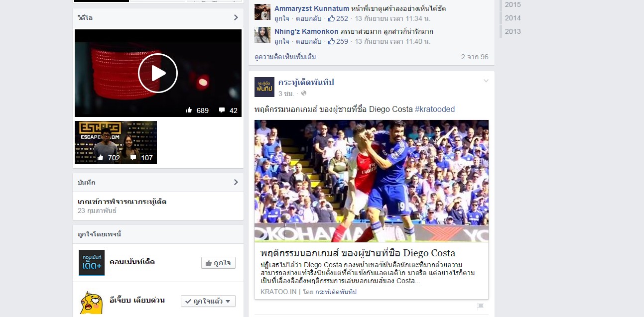The width and height of the screenshot is (644, 317).
Task: Open timestamp 13 กันยายน เวลา 11:40 น.
Action: [x=392, y=41]
